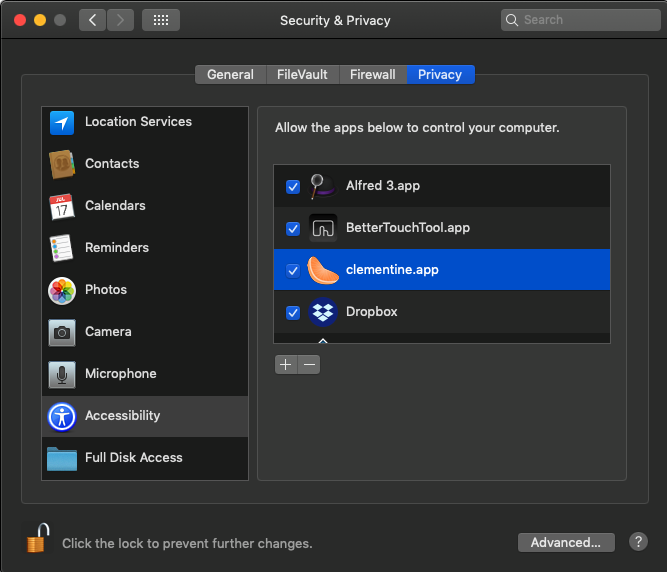Click the Location Services arrow icon
This screenshot has height=572, width=667.
(62, 123)
